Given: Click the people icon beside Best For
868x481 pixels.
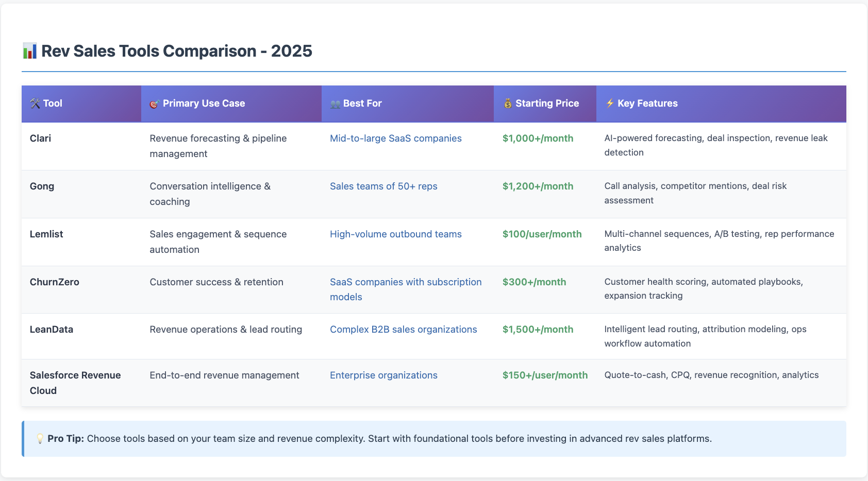Looking at the screenshot, I should click(x=336, y=104).
